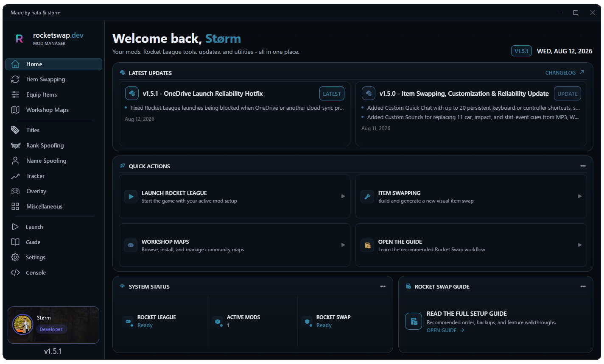This screenshot has width=604, height=364.
Task: Click the Guide book icon in sidebar
Action: (15, 242)
